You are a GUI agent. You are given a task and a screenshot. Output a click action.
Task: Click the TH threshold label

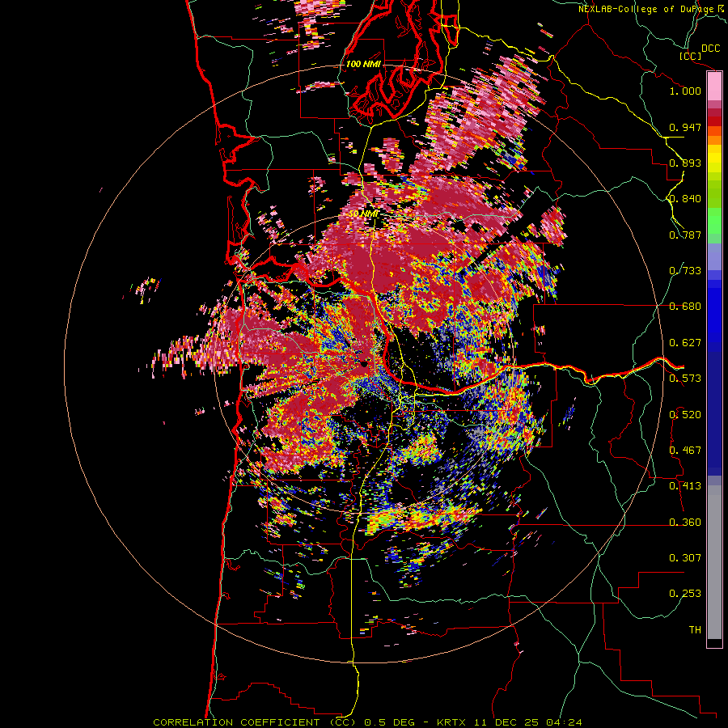[695, 630]
